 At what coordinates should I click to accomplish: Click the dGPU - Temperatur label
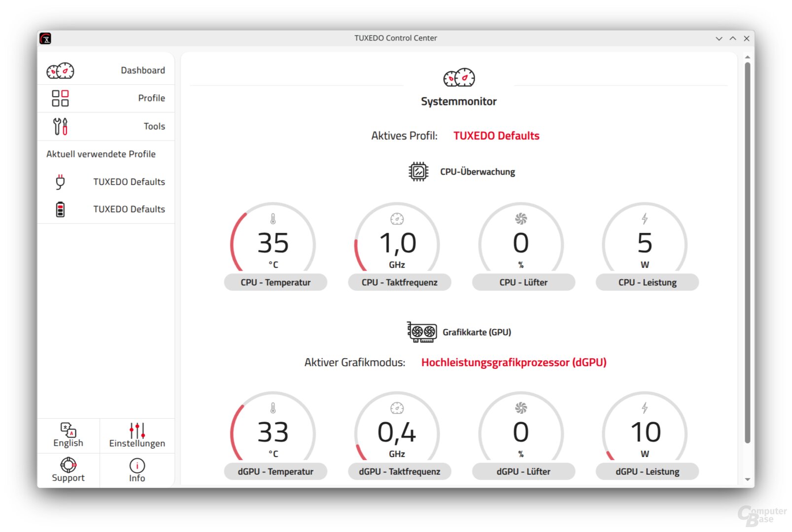tap(275, 471)
